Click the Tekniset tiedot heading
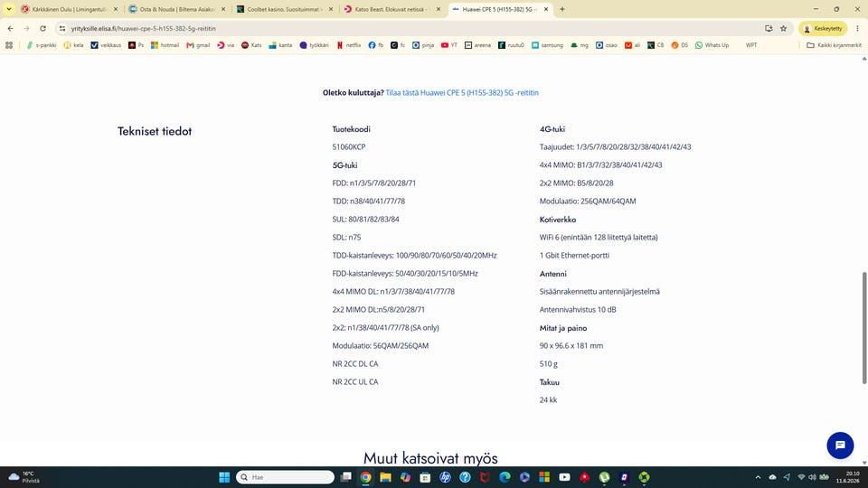 155,131
